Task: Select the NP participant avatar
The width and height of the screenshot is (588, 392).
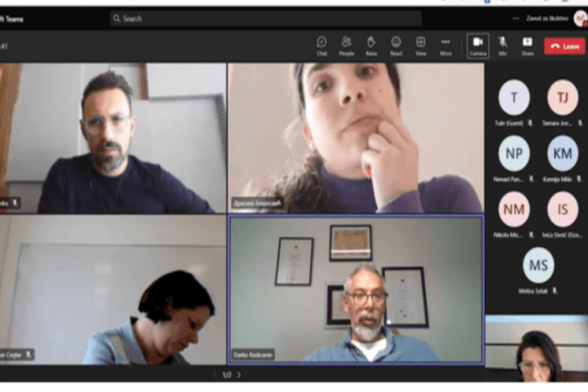Action: point(514,153)
